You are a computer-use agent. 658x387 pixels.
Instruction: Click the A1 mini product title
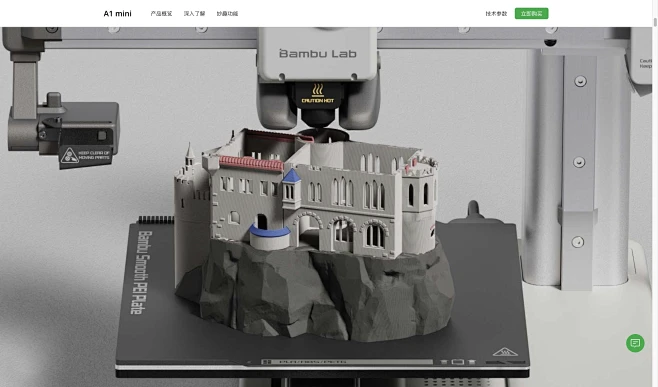pos(118,13)
